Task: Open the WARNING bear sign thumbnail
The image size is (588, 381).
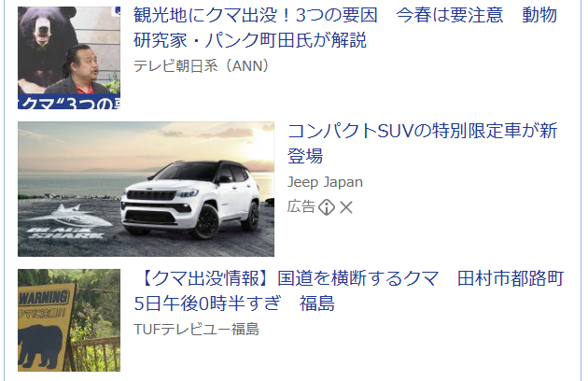Action: (x=69, y=320)
